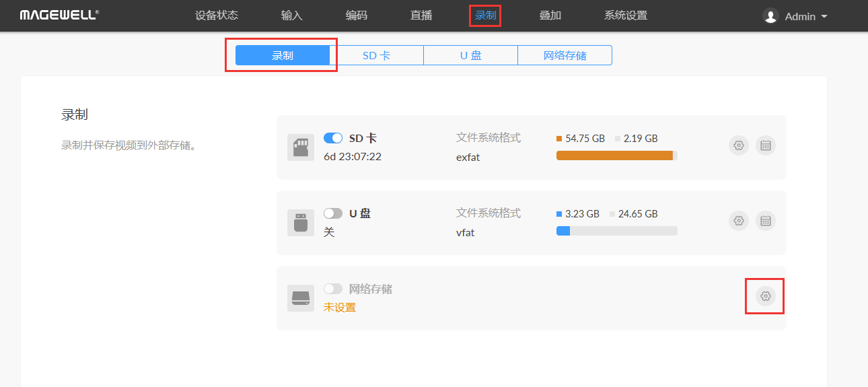
Task: Switch to the 网络存储 tab
Action: (x=565, y=56)
